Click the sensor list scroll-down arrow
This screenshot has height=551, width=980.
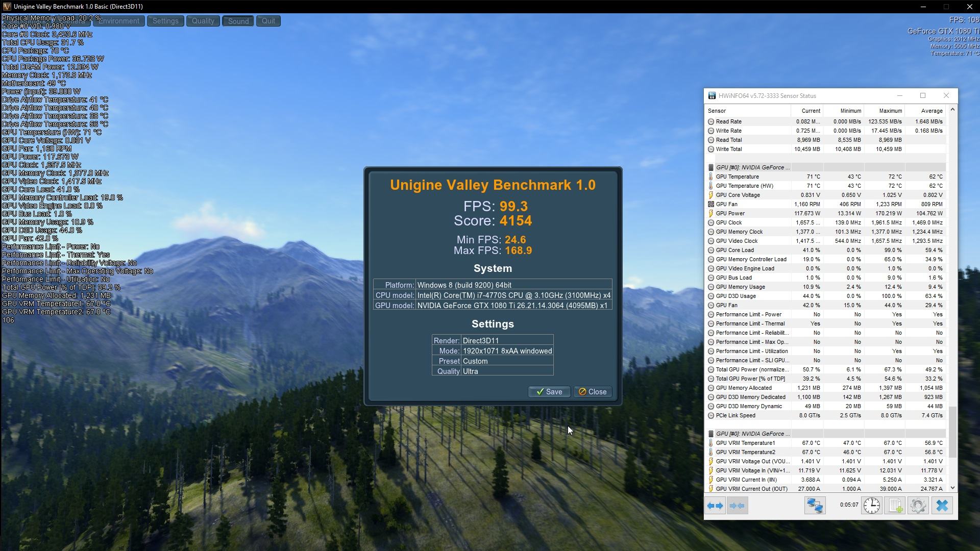pos(952,488)
